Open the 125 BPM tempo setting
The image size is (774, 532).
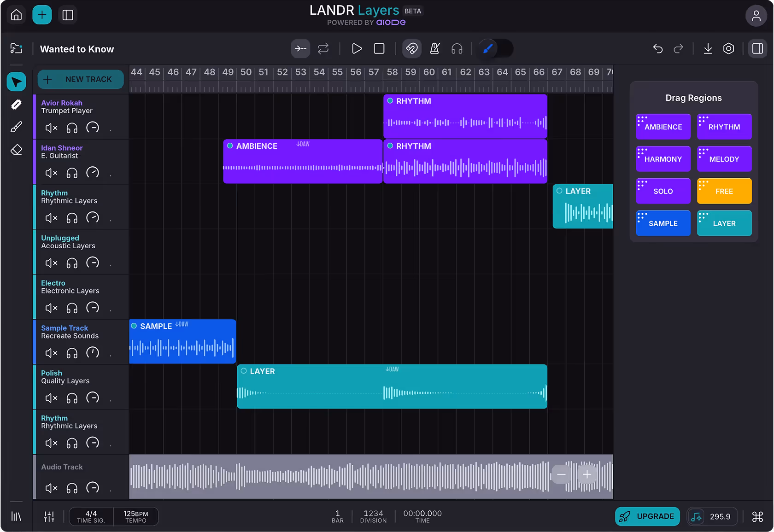coord(136,516)
